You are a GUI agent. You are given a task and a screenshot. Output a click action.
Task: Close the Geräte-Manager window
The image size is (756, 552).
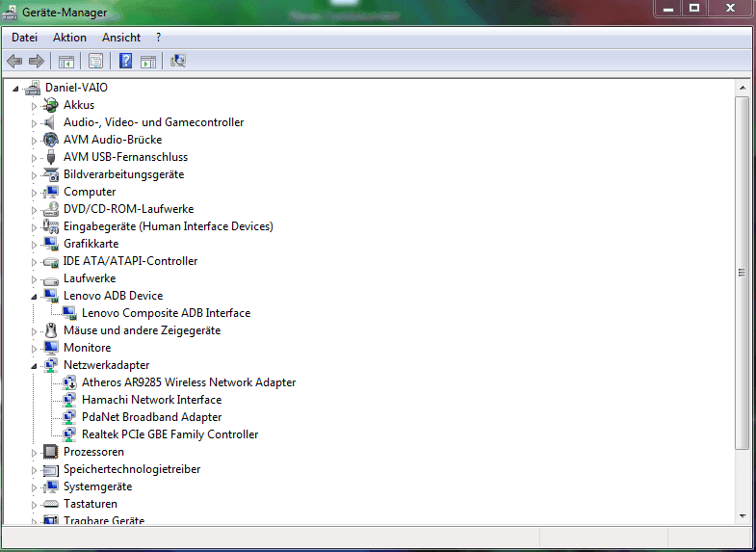coord(730,9)
